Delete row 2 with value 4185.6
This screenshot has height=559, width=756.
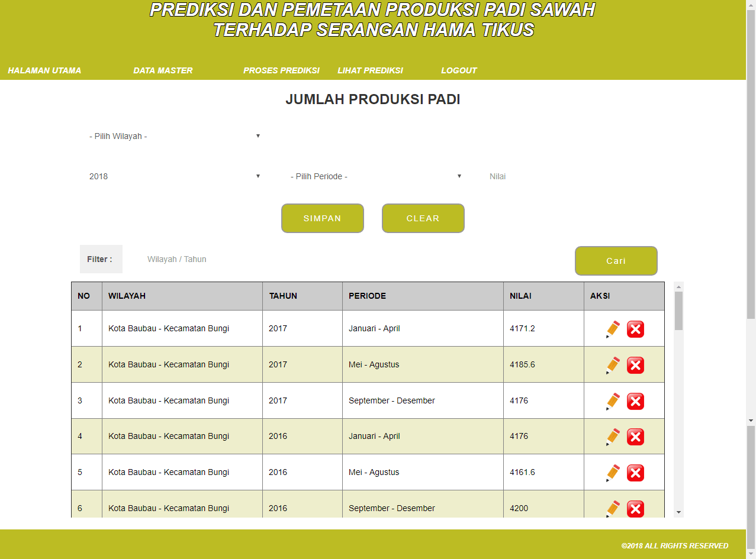635,365
